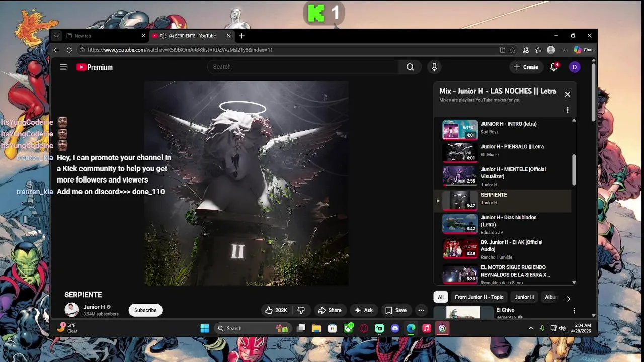644x362 pixels.
Task: Open a new browser tab
Action: point(242,36)
